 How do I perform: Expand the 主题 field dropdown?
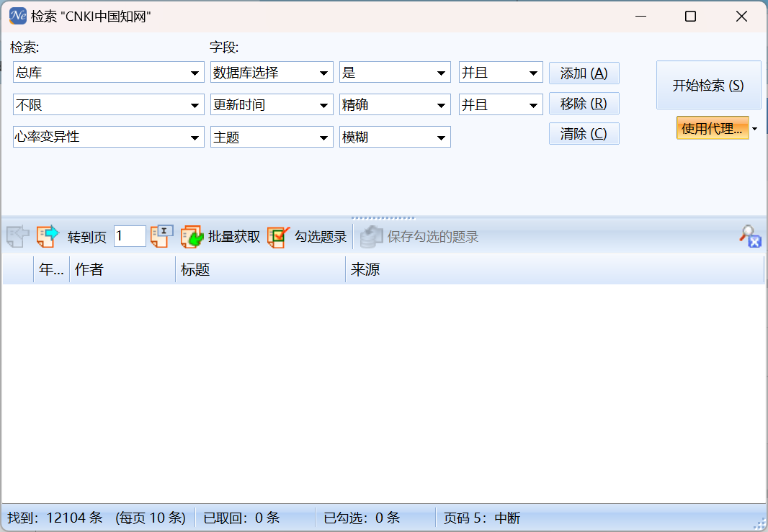tap(323, 137)
